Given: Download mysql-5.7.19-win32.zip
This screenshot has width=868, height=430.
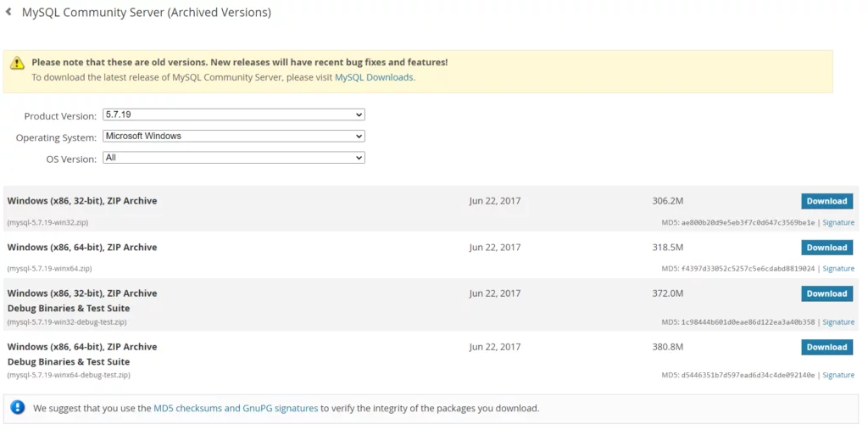Looking at the screenshot, I should (x=826, y=201).
